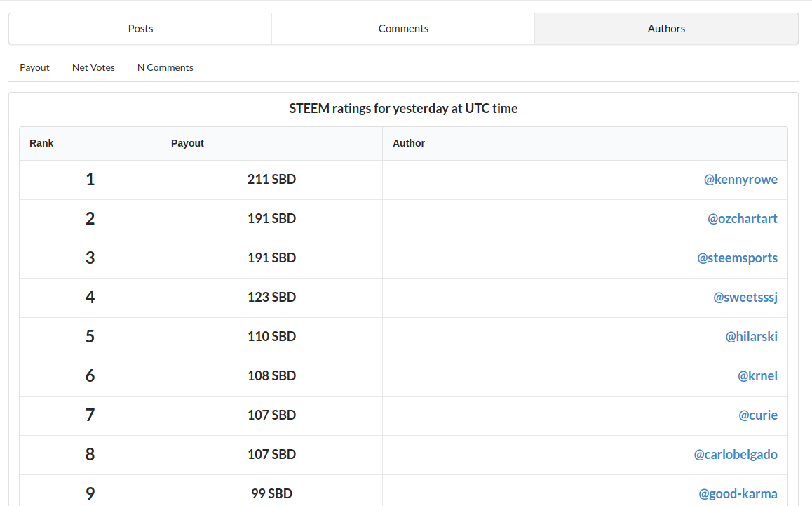Screen dimensions: 812x506
Task: Select the 108 SBD payout cell
Action: (272, 376)
